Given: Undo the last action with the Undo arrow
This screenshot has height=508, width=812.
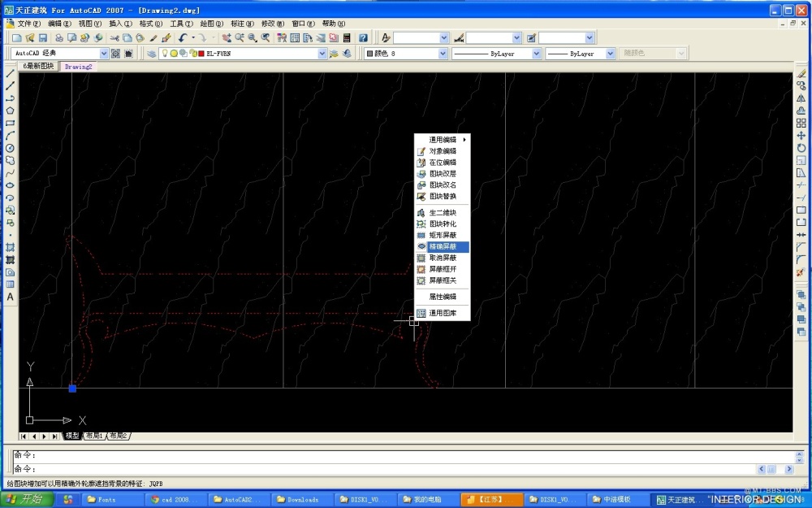Looking at the screenshot, I should [183, 38].
